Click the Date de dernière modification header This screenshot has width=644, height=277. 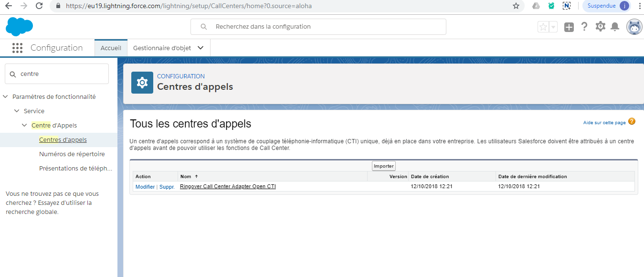tap(533, 176)
